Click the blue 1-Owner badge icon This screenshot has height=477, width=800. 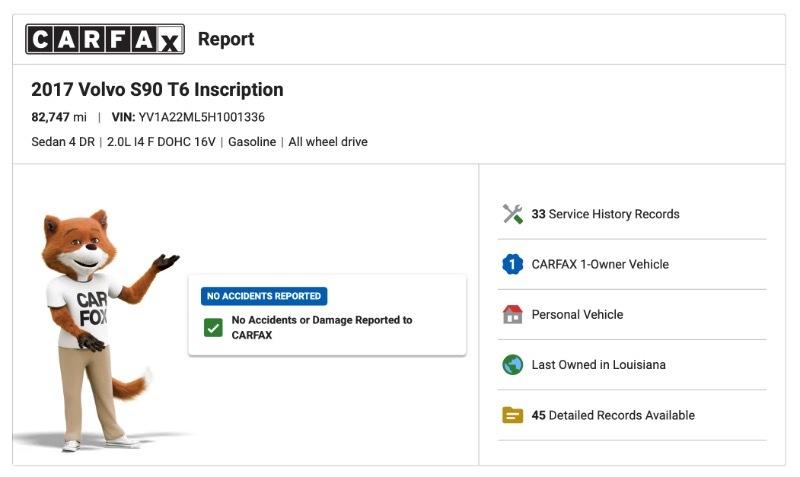click(x=512, y=264)
